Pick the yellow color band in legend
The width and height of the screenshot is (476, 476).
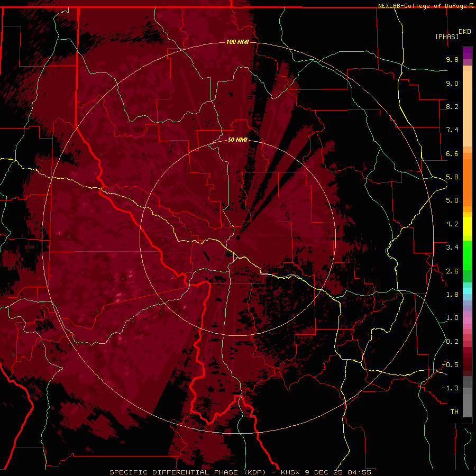467,226
